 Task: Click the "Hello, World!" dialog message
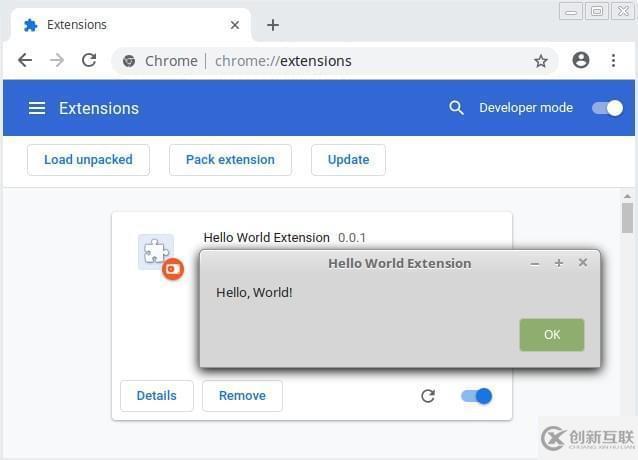click(x=254, y=292)
